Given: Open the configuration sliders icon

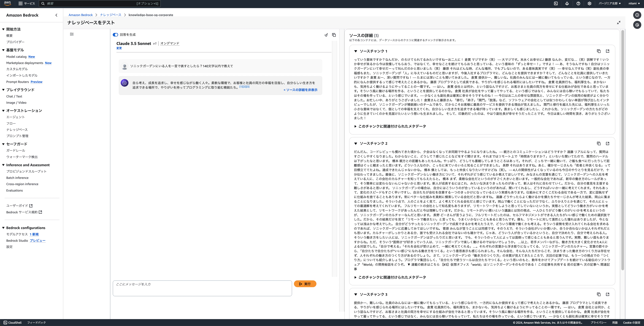Looking at the screenshot, I should tap(72, 34).
